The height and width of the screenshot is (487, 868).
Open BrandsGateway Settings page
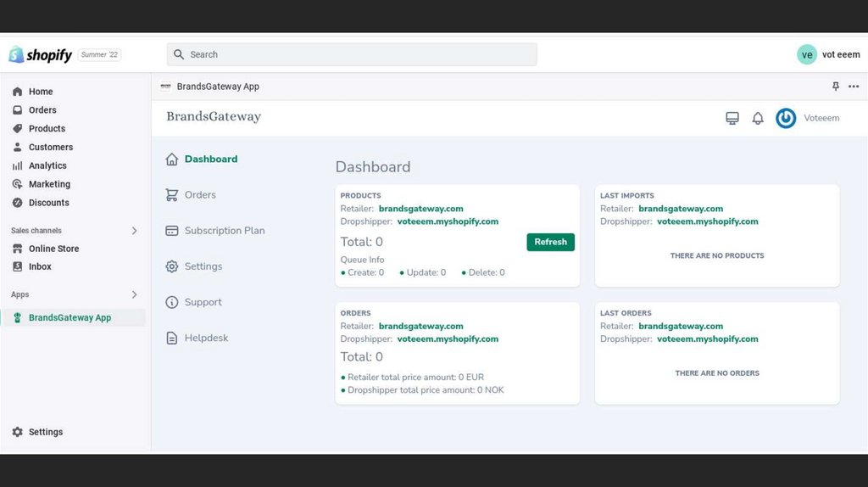coord(203,266)
